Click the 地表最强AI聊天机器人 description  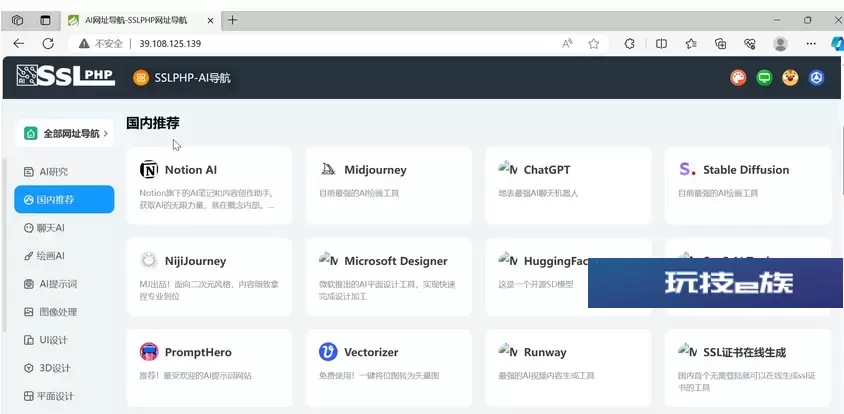point(538,193)
